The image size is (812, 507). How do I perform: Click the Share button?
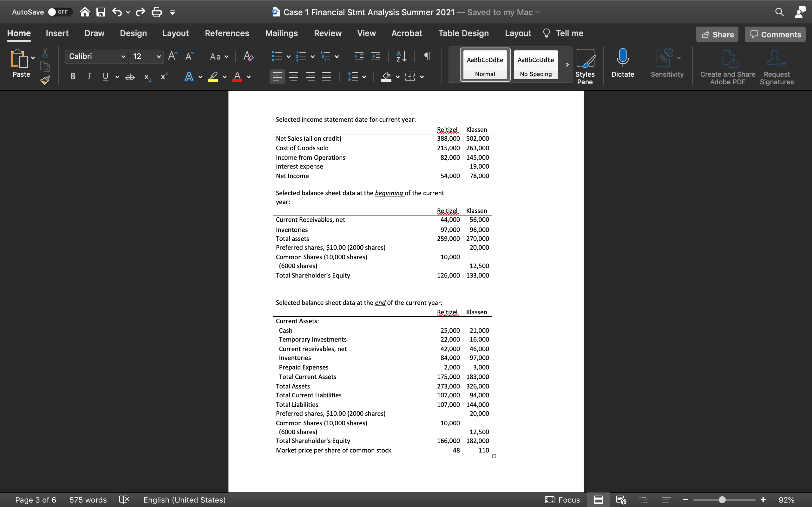pos(717,34)
